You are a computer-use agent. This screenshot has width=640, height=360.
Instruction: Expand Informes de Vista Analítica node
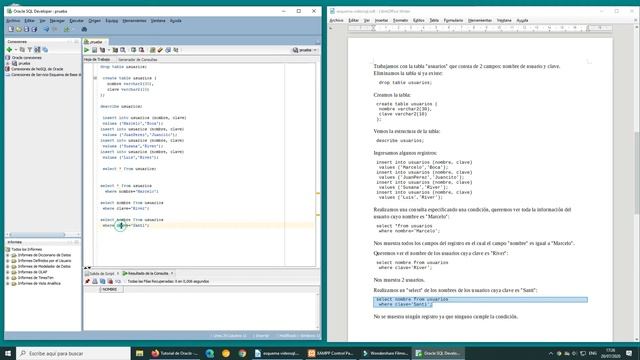pos(8,283)
